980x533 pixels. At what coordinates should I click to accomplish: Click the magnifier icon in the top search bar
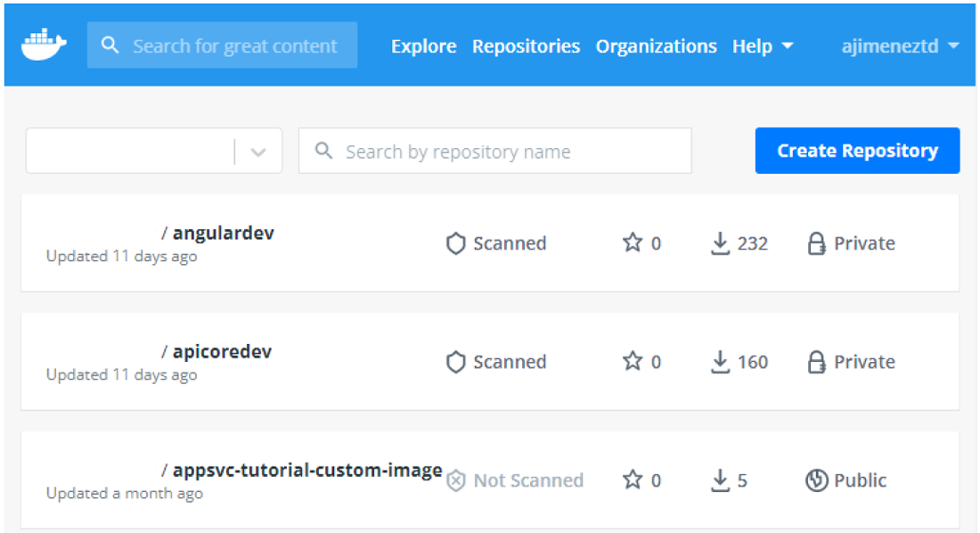110,45
